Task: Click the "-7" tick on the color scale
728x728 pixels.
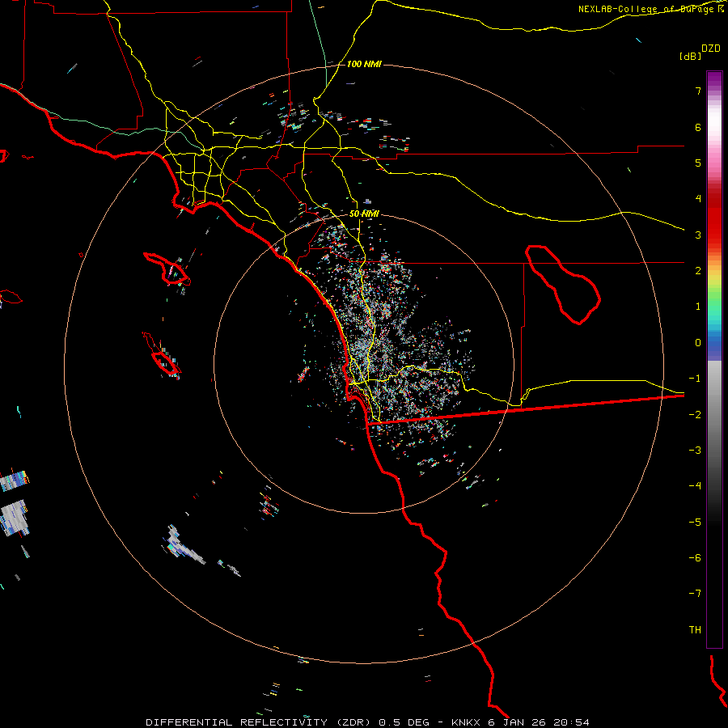Action: tap(695, 594)
